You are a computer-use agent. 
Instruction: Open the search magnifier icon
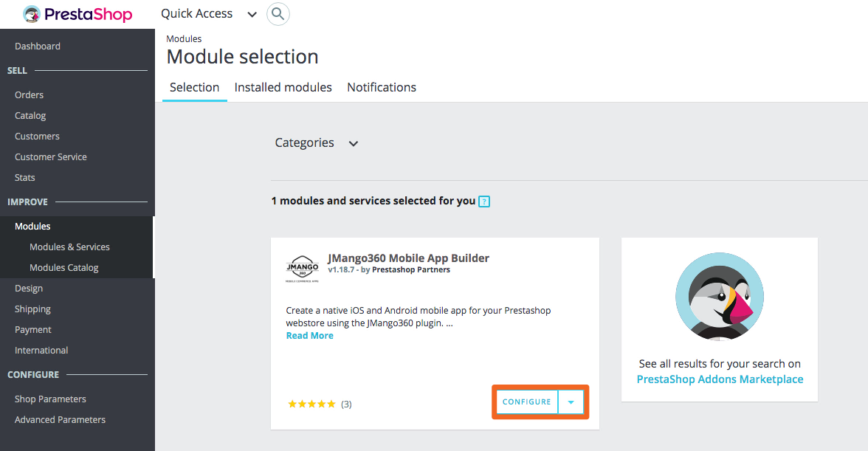pyautogui.click(x=278, y=14)
